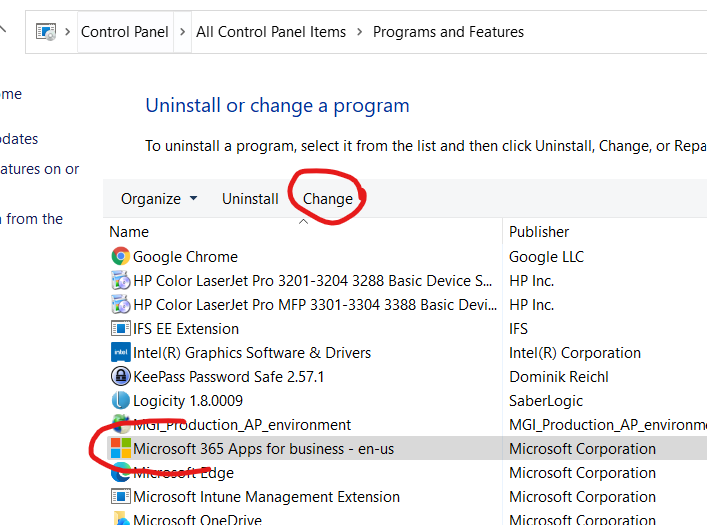This screenshot has width=707, height=525.
Task: Go to Control Panel breadcrumb
Action: [125, 32]
